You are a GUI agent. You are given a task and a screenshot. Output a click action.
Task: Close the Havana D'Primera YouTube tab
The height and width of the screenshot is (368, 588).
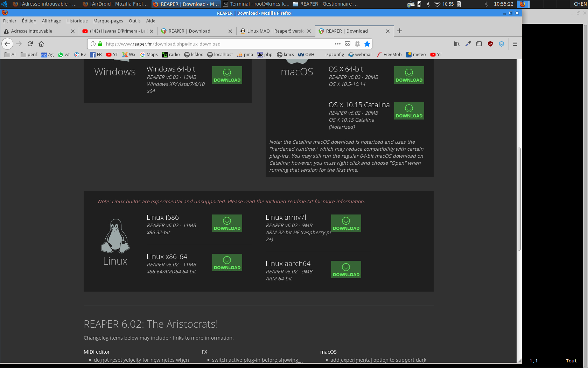point(152,31)
